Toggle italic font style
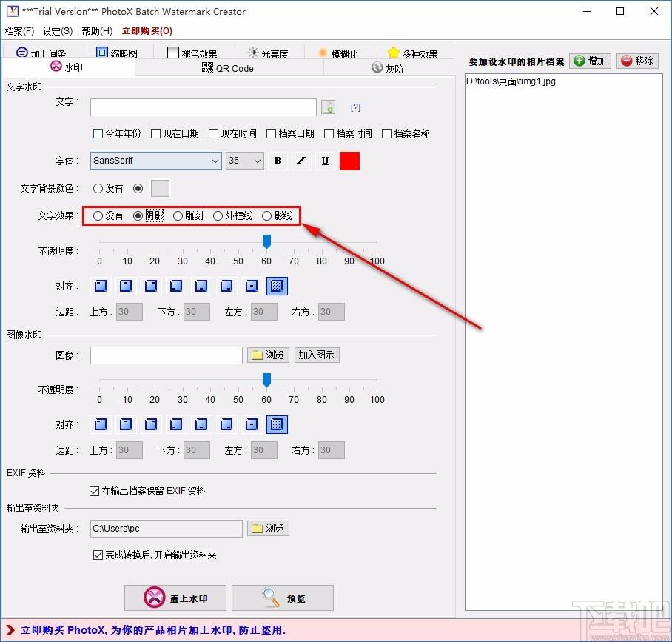Image resolution: width=672 pixels, height=642 pixels. tap(302, 161)
